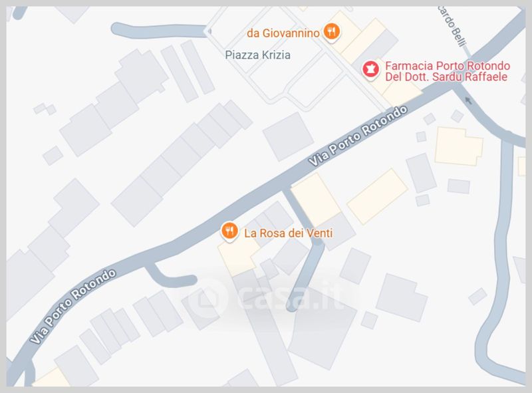Click the casa.it watermark text
This screenshot has width=532, height=393.
pyautogui.click(x=291, y=297)
